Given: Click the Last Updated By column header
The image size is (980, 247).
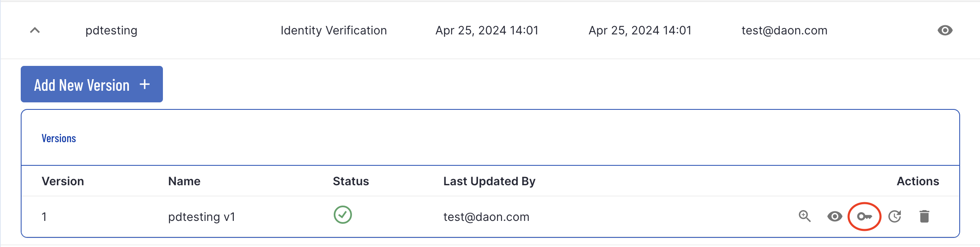Looking at the screenshot, I should click(x=490, y=181).
